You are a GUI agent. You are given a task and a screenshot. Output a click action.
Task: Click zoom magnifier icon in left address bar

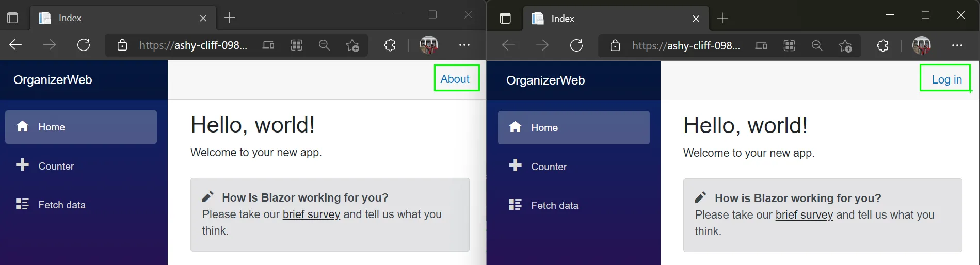(324, 45)
